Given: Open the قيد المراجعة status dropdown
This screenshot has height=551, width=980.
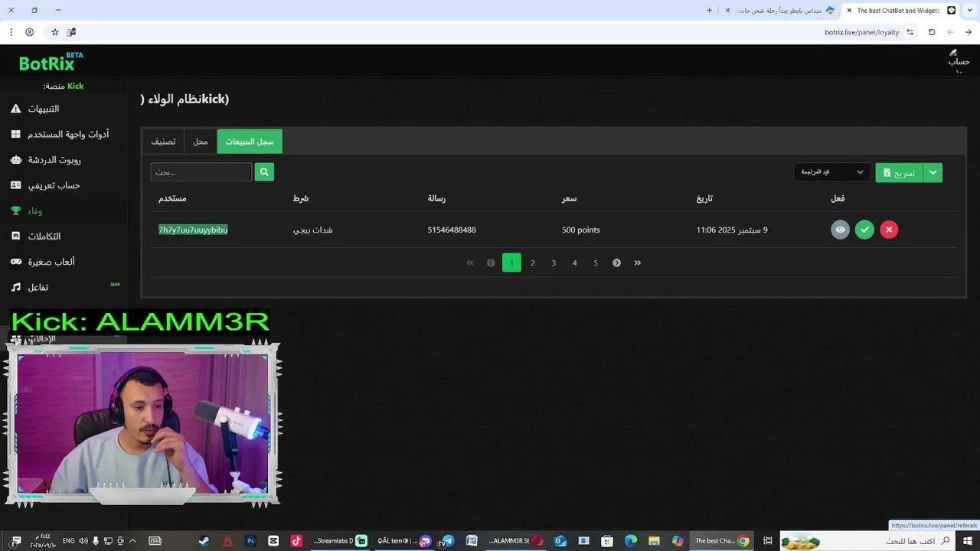Looking at the screenshot, I should [x=831, y=172].
